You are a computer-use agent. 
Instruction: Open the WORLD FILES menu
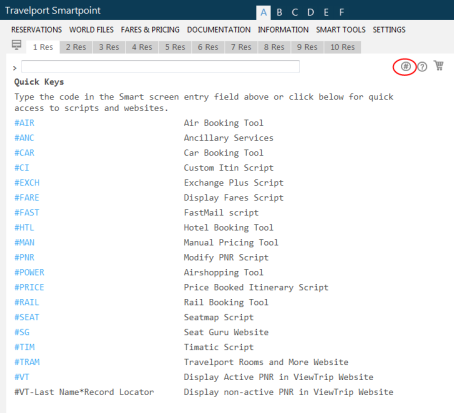coord(91,30)
